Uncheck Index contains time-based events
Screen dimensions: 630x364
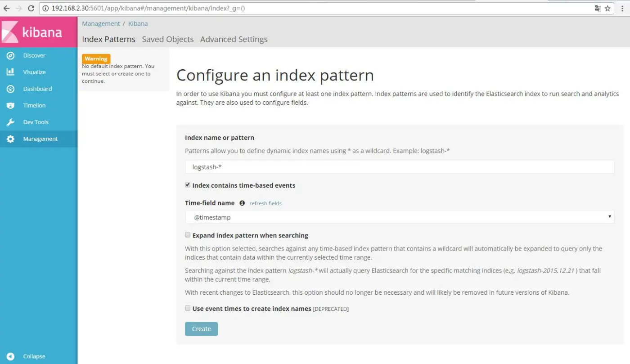(188, 185)
